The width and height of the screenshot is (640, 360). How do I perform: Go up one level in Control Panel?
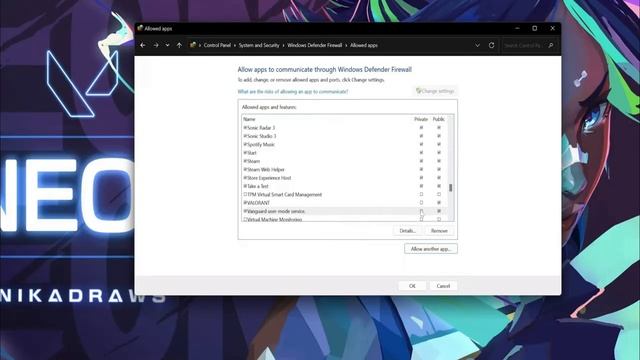[x=179, y=45]
